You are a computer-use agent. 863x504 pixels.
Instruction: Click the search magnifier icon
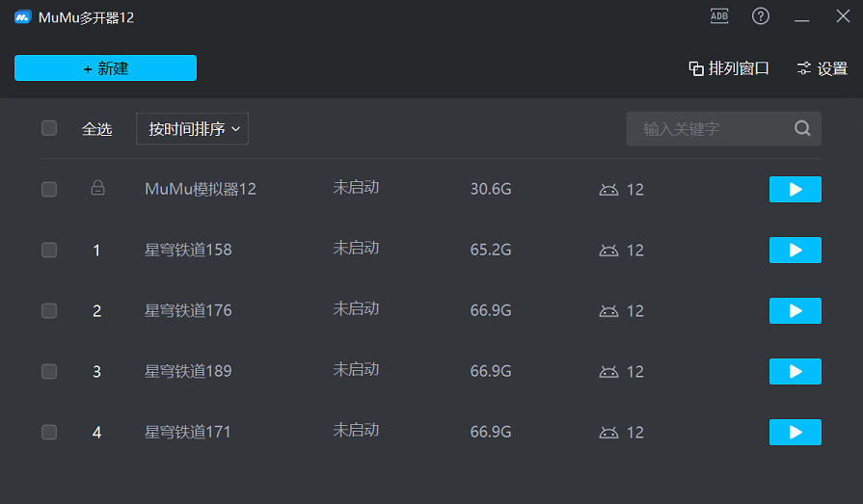(x=802, y=128)
